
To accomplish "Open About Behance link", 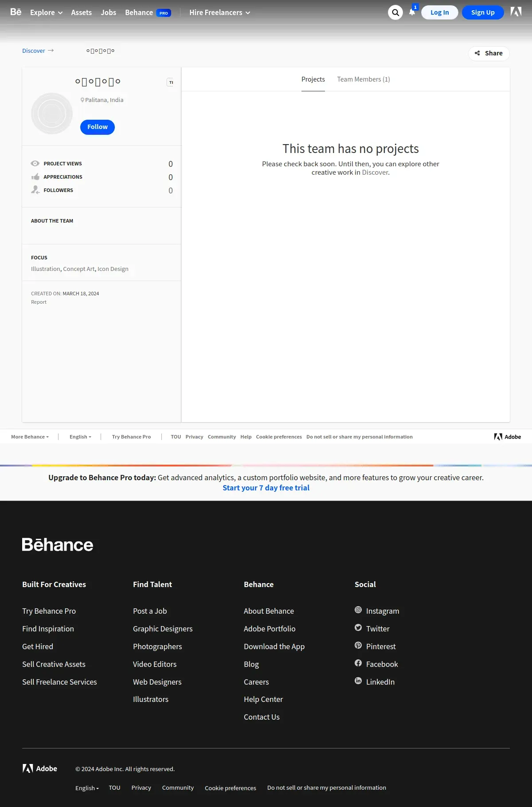I will [269, 611].
